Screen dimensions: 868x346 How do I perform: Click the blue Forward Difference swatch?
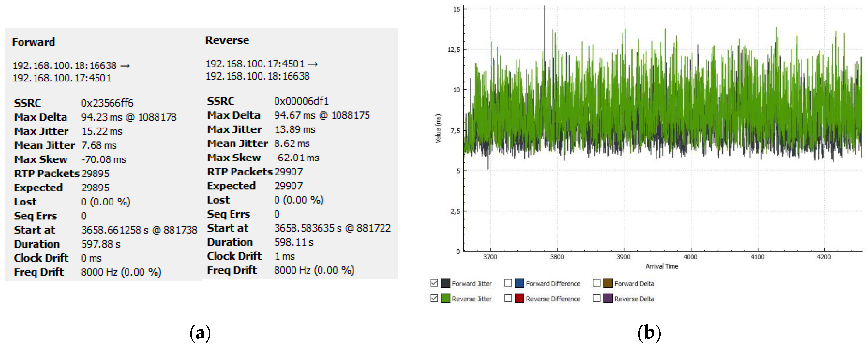click(x=519, y=283)
